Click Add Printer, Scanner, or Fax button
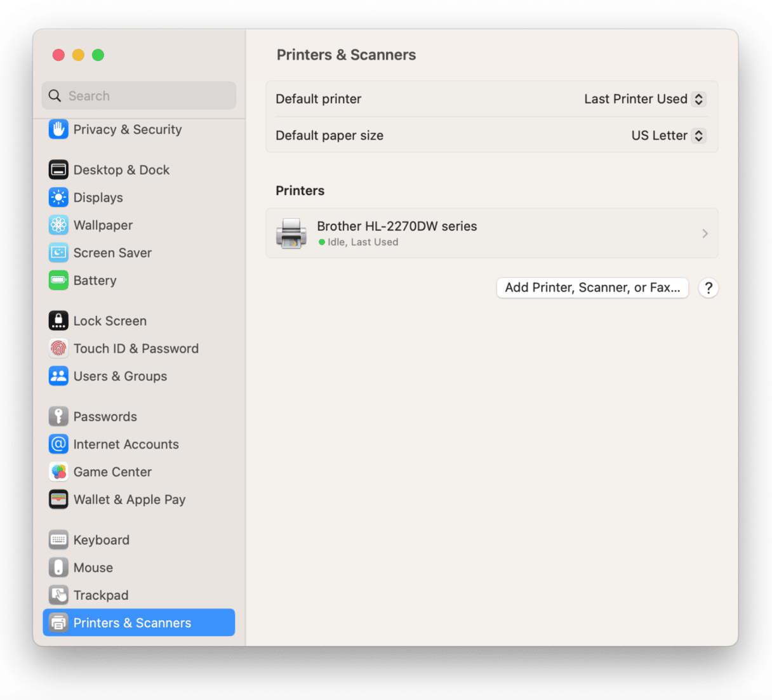 coord(592,287)
